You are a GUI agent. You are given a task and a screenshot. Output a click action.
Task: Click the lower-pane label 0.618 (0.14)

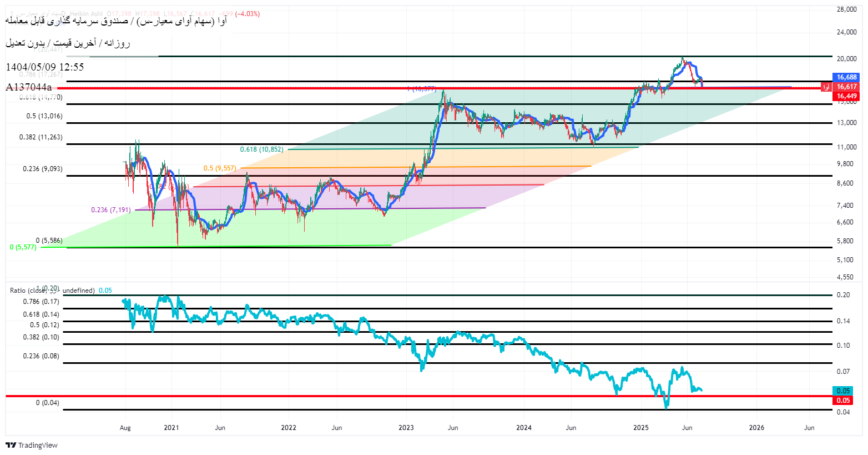(41, 314)
